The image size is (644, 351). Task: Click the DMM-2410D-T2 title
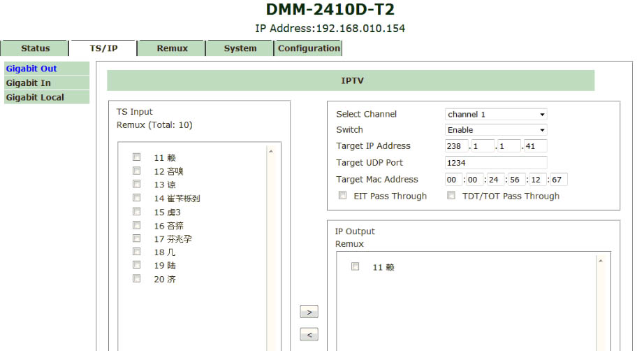pos(330,10)
